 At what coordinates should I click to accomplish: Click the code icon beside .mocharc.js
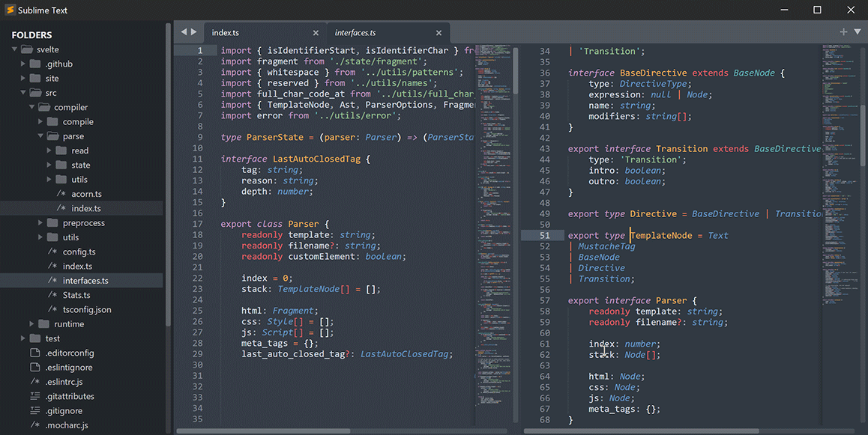pos(35,425)
